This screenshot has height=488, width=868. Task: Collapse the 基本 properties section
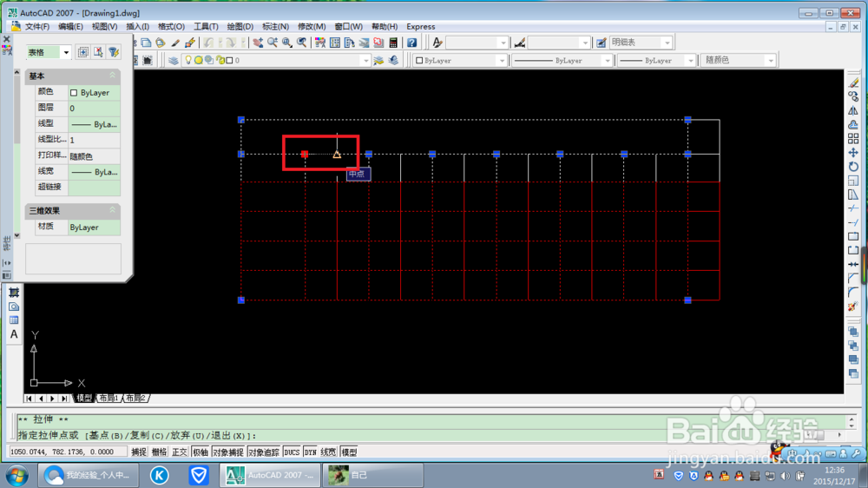pos(112,76)
